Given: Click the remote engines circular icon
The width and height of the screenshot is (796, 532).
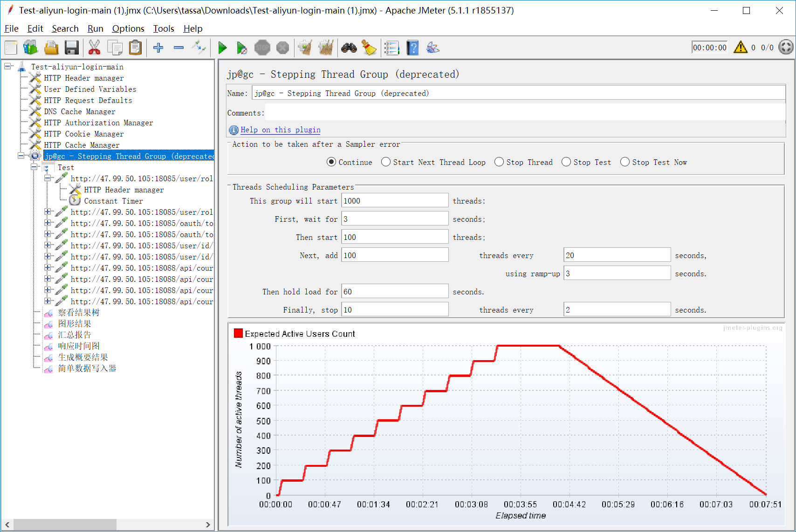Looking at the screenshot, I should pos(786,47).
